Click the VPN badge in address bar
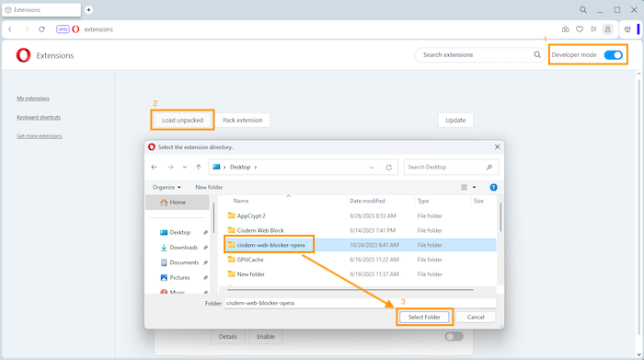Image resolution: width=644 pixels, height=360 pixels. tap(63, 29)
